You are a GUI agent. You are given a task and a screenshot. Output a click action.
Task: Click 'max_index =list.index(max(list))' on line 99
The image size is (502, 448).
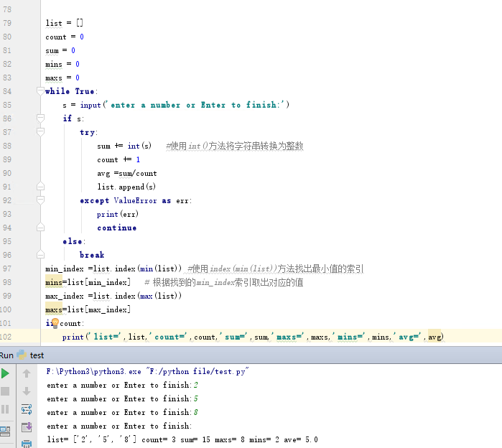point(113,296)
